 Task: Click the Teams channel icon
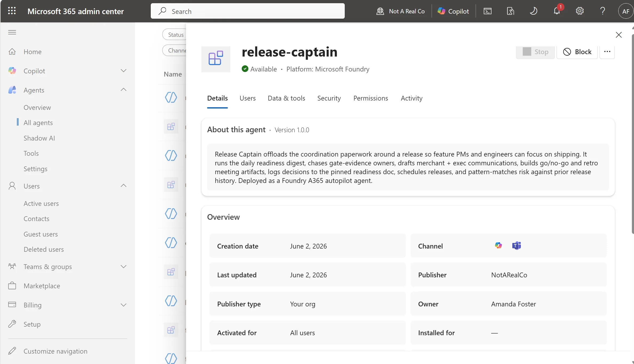tap(516, 246)
